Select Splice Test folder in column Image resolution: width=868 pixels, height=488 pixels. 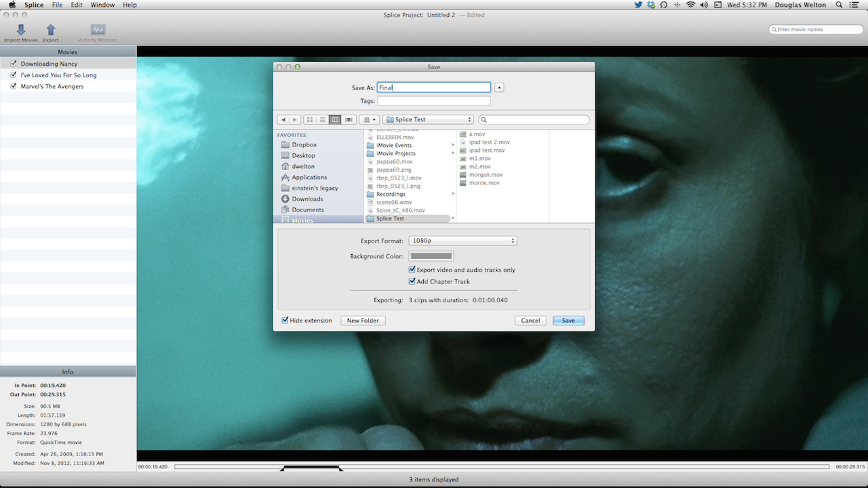(x=408, y=218)
